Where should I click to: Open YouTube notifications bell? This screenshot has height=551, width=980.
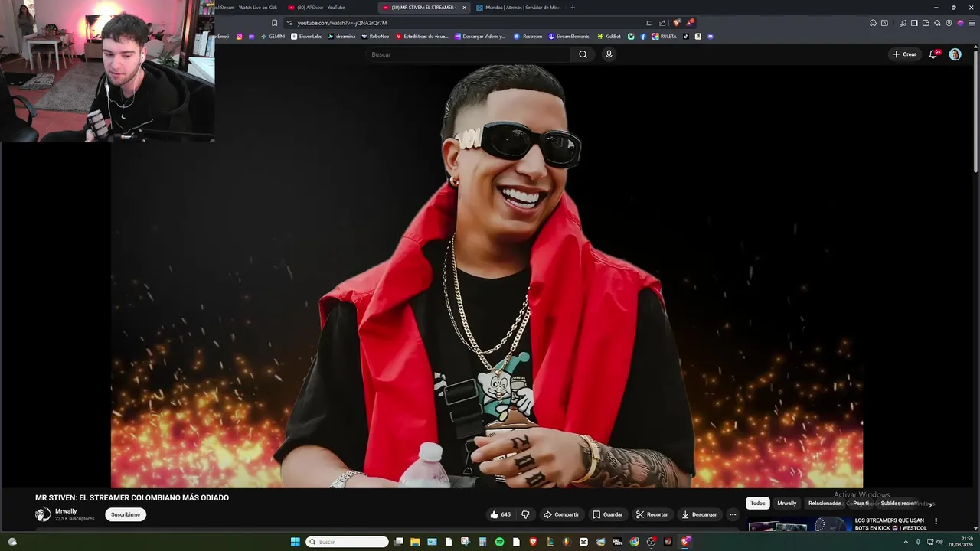point(933,54)
